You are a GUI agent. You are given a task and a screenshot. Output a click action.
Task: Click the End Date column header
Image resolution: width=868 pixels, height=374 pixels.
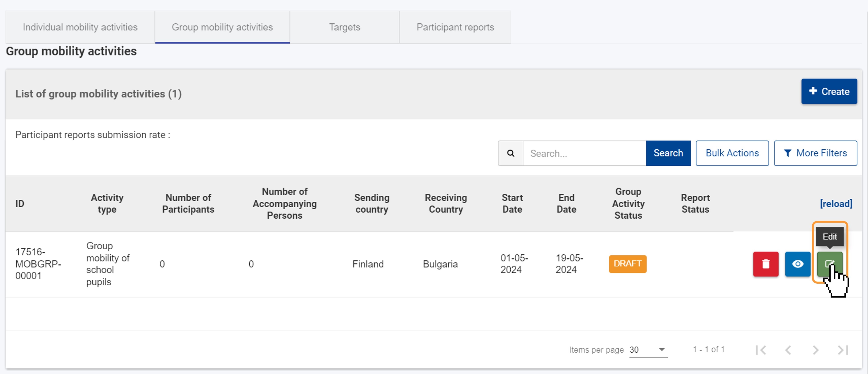click(566, 203)
